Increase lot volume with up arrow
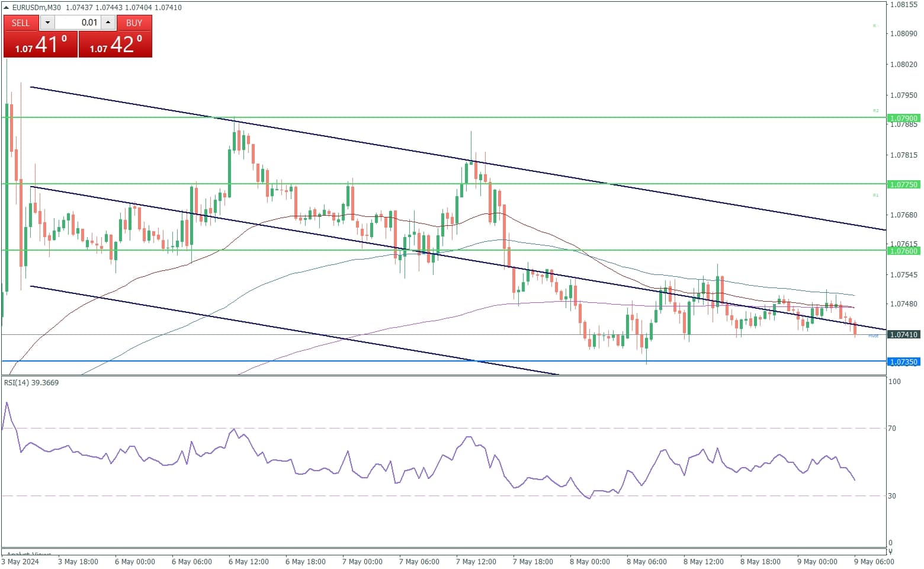The height and width of the screenshot is (569, 924). click(108, 23)
